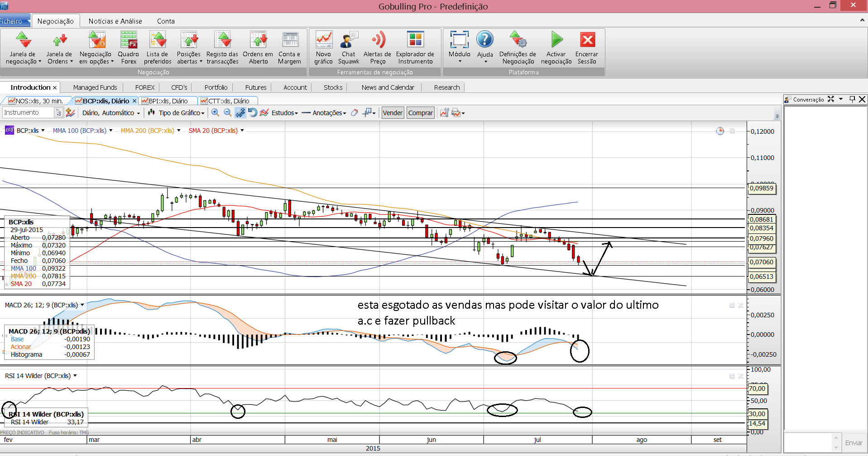Open Negociação em opções

tap(96, 48)
